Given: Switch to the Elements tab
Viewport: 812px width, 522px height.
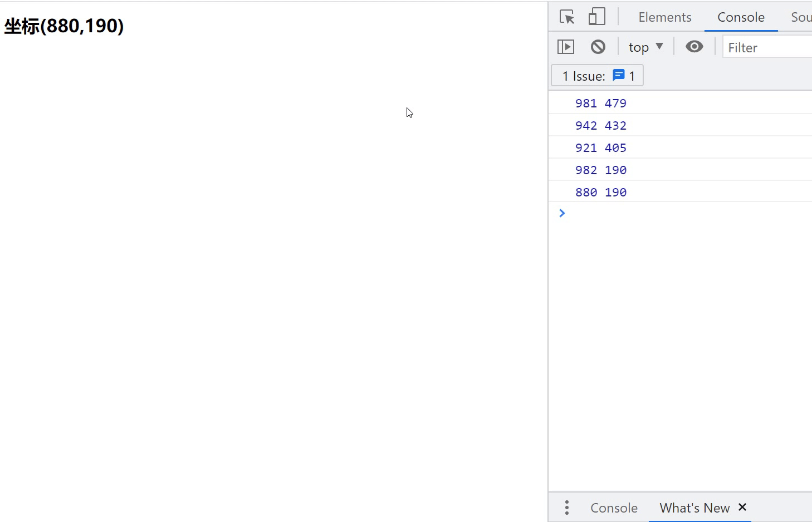Looking at the screenshot, I should [x=665, y=17].
